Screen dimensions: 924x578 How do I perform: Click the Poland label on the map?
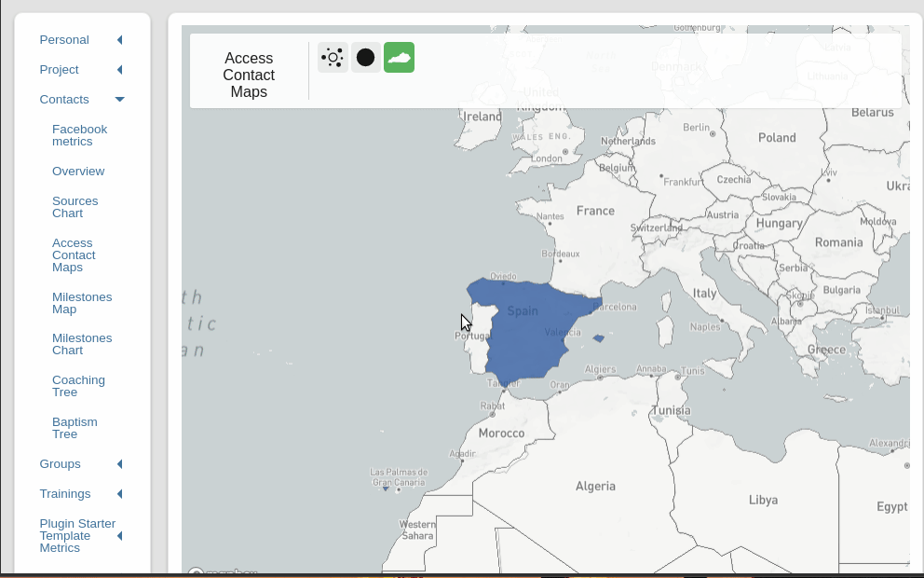(777, 137)
